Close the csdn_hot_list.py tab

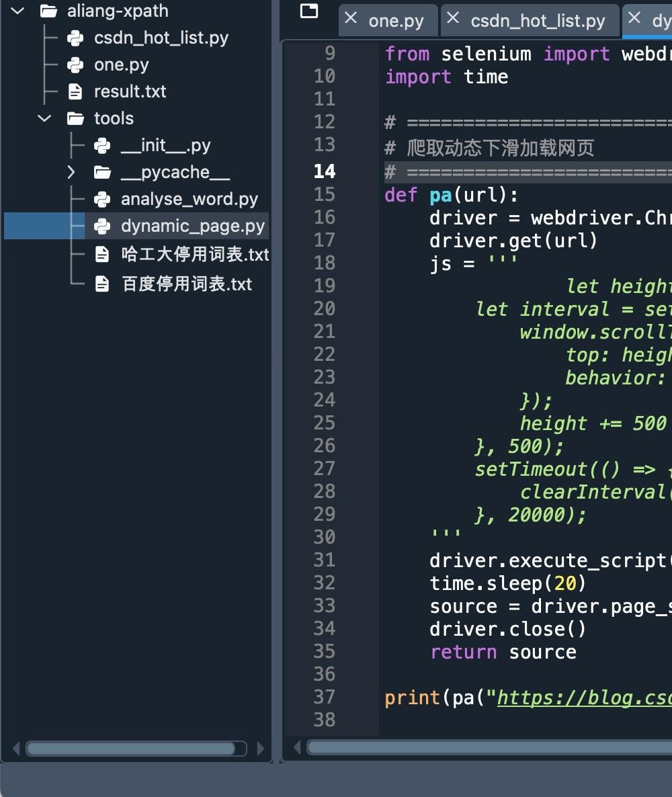pos(454,19)
